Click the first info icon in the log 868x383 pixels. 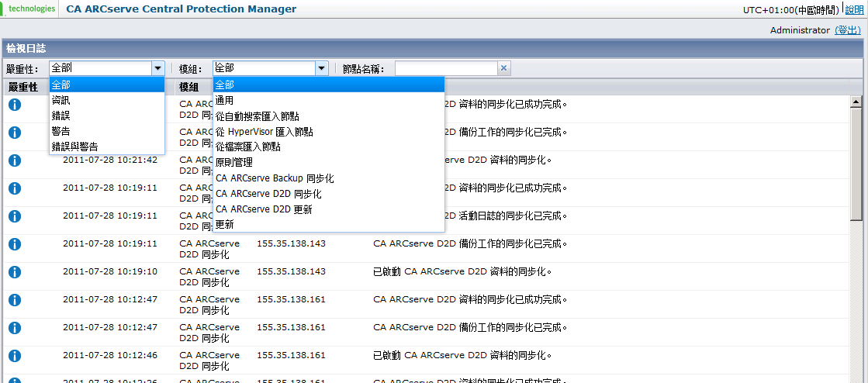(x=15, y=104)
